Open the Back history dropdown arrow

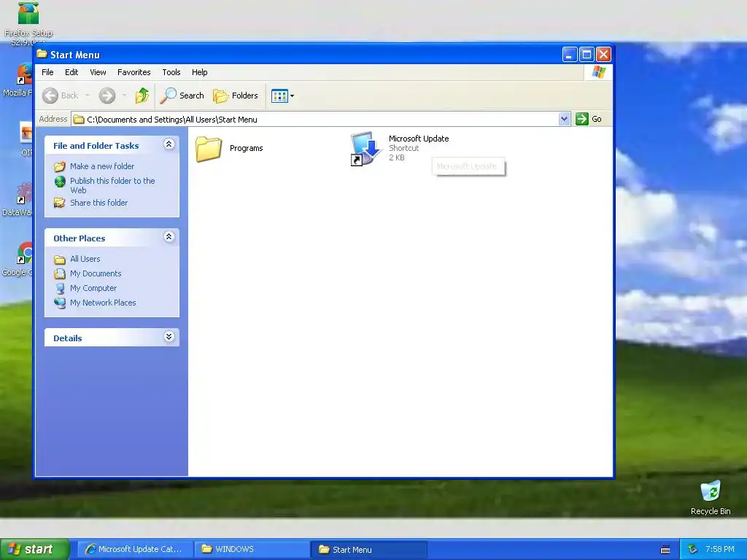coord(88,96)
